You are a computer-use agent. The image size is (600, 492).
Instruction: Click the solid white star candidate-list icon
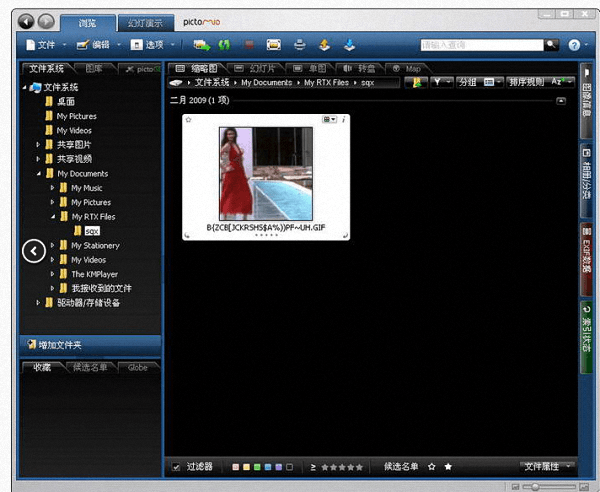448,467
